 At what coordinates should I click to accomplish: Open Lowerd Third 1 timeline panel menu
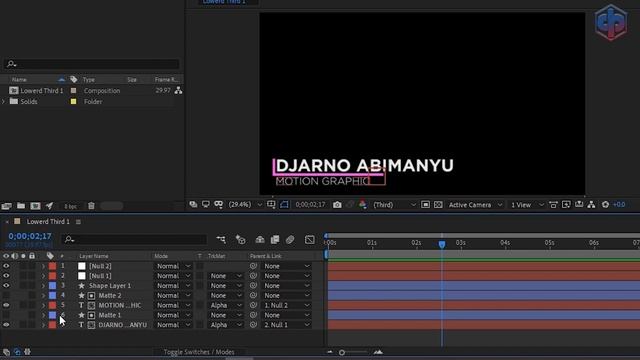pos(78,222)
